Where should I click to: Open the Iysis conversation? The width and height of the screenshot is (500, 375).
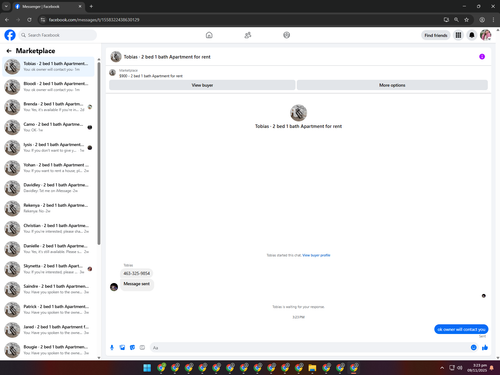coord(49,148)
